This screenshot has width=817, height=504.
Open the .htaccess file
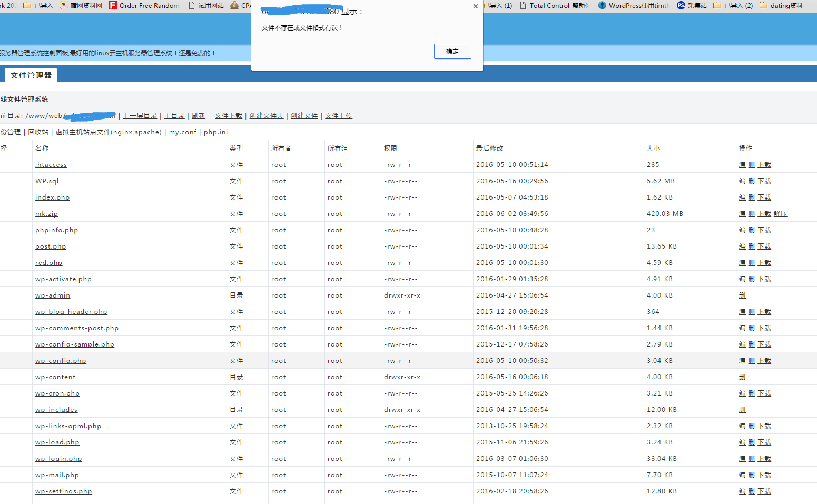click(x=51, y=165)
